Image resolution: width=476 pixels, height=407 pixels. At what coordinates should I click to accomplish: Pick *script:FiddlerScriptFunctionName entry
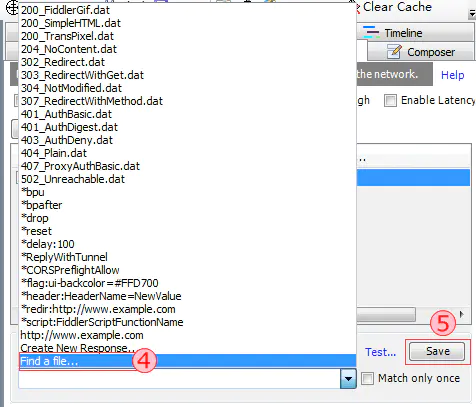[187, 322]
